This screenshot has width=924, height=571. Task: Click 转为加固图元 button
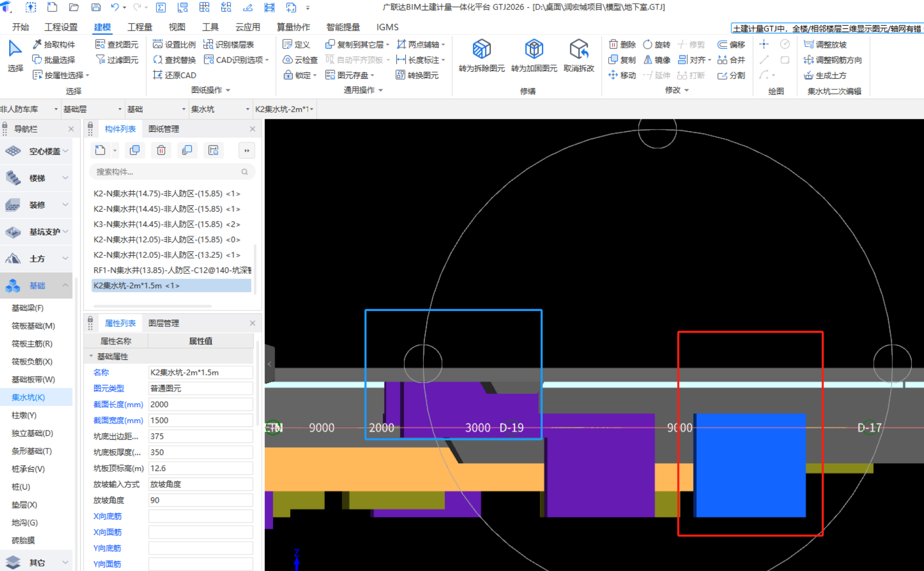534,56
